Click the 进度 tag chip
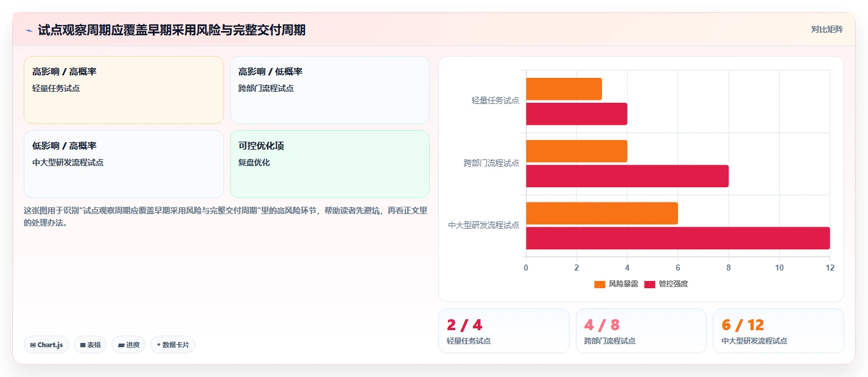Image resolution: width=868 pixels, height=377 pixels. coord(128,345)
